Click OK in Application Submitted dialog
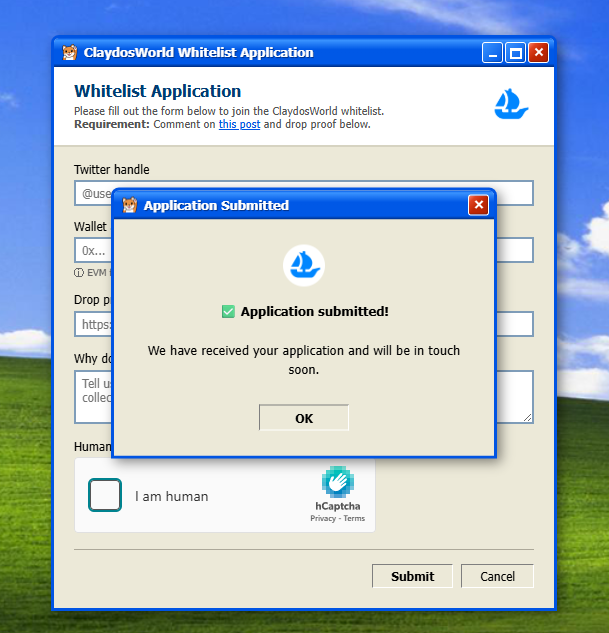 pos(303,418)
